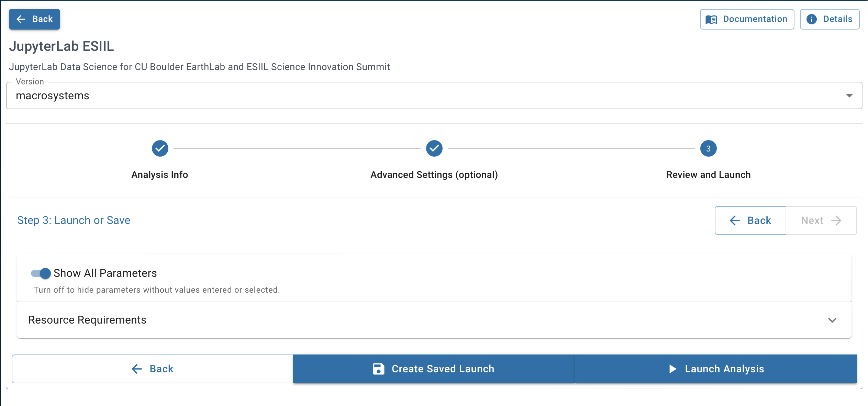
Task: Click the Documentation book icon
Action: click(711, 20)
